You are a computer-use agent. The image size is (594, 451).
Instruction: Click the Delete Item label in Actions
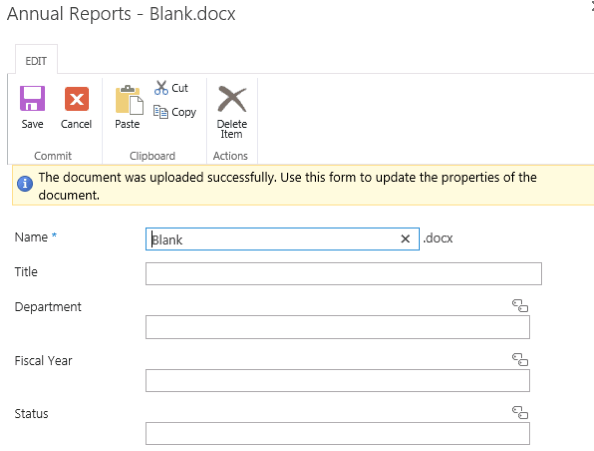(232, 129)
